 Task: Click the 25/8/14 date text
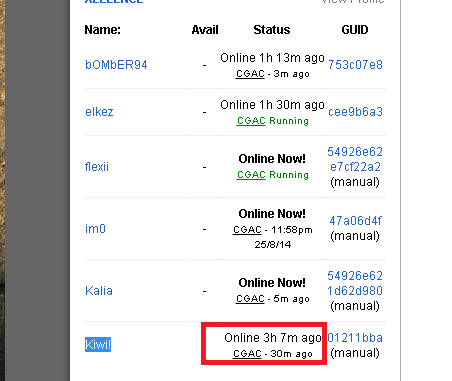point(273,245)
